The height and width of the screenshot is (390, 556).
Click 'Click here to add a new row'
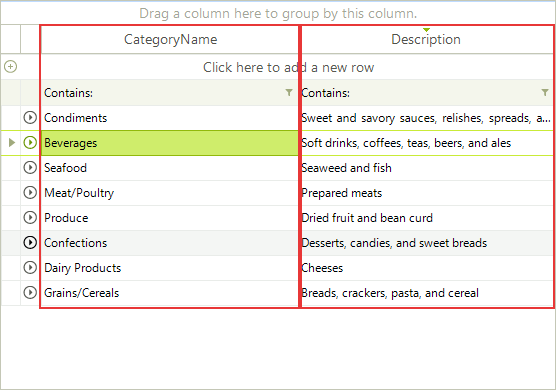(288, 67)
